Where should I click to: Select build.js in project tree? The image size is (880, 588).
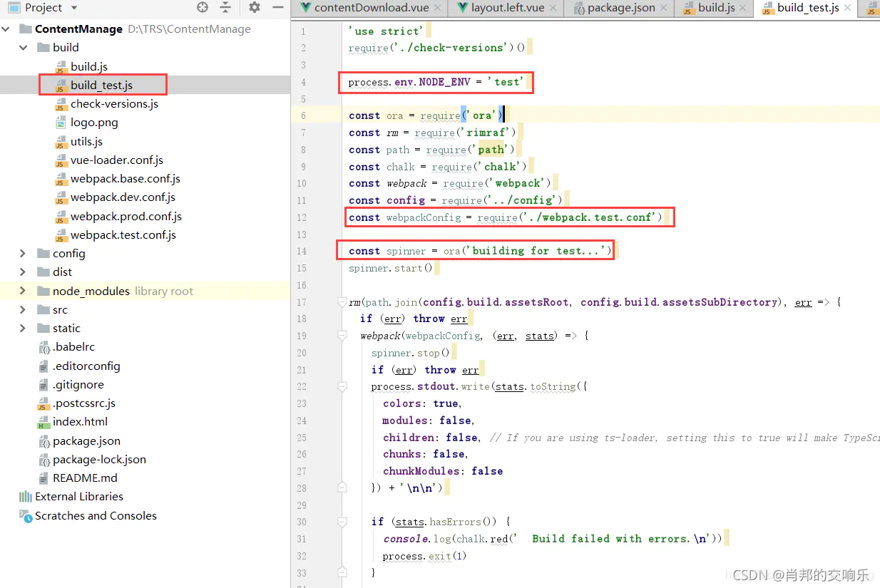pyautogui.click(x=89, y=66)
